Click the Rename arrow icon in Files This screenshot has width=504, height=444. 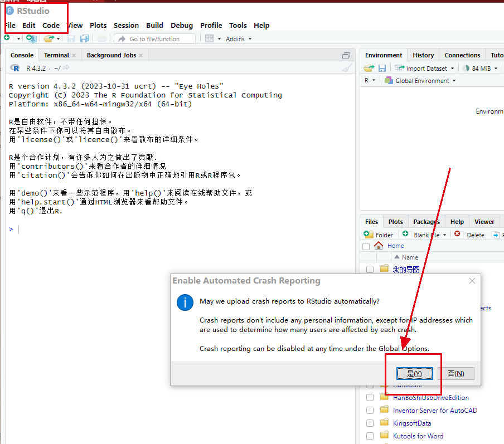[495, 235]
